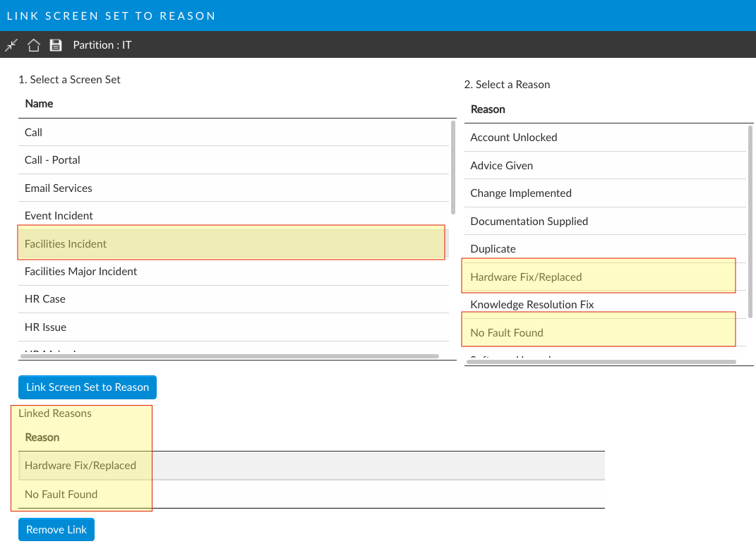
Task: Select Change Implemented reason
Action: click(x=520, y=193)
